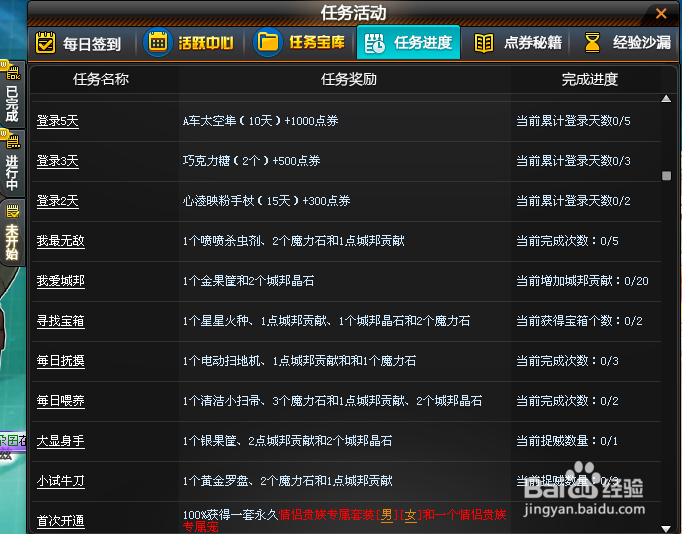Open the 任务宝库 tab

[x=300, y=43]
